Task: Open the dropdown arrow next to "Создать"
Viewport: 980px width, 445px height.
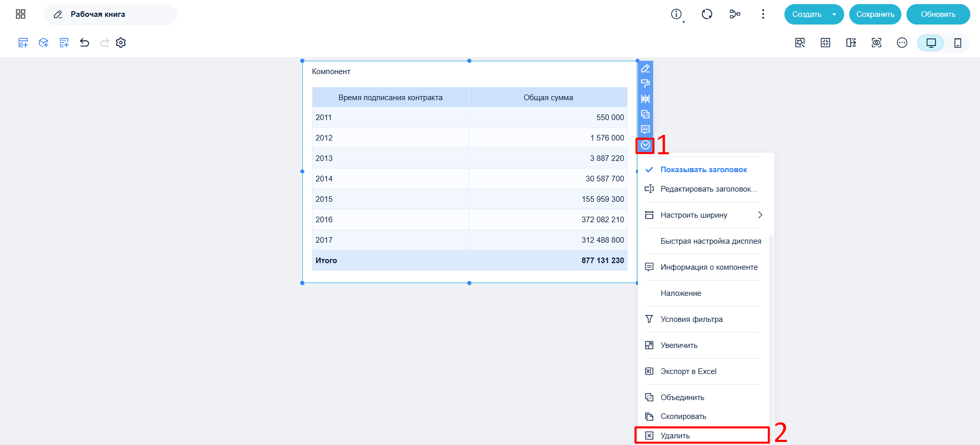Action: point(834,14)
